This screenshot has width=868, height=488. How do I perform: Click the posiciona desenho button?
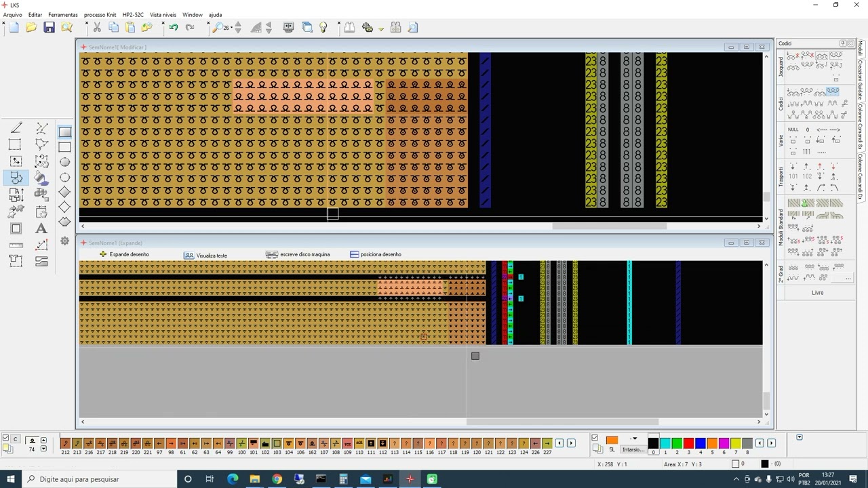pos(376,254)
